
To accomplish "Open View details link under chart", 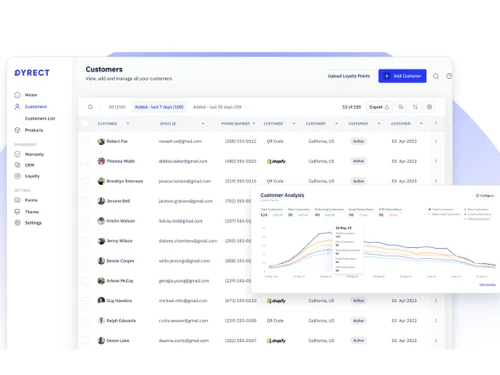I will 487,285.
